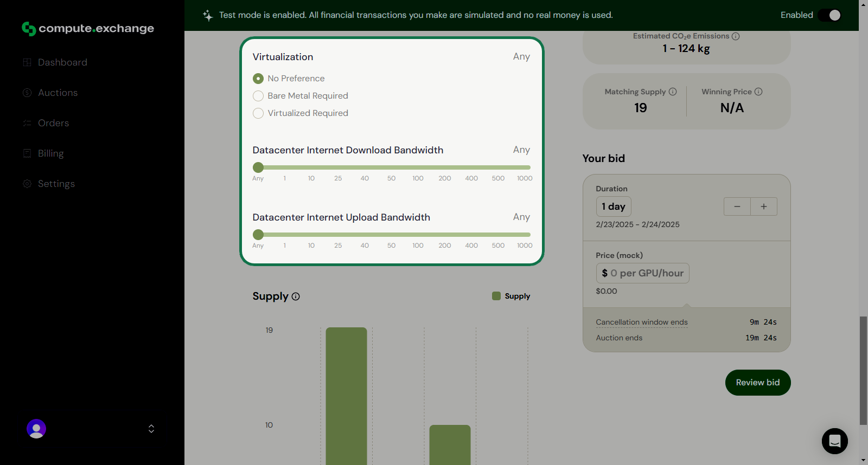Select the No Preference radio option
Viewport: 868px width, 465px height.
258,79
